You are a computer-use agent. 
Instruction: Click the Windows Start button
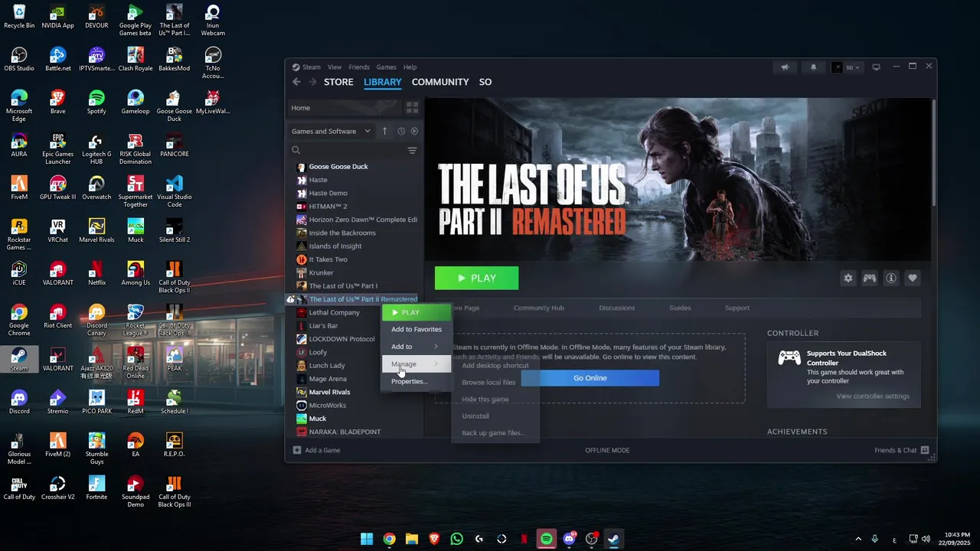(367, 539)
